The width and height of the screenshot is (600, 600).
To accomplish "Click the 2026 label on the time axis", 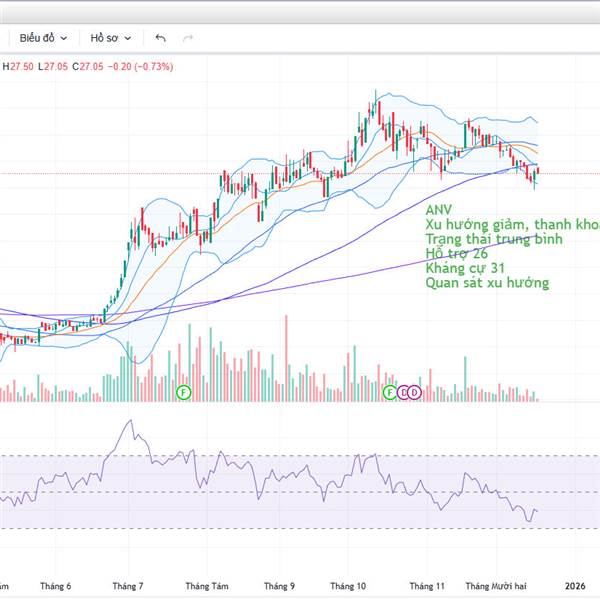I will [x=574, y=586].
